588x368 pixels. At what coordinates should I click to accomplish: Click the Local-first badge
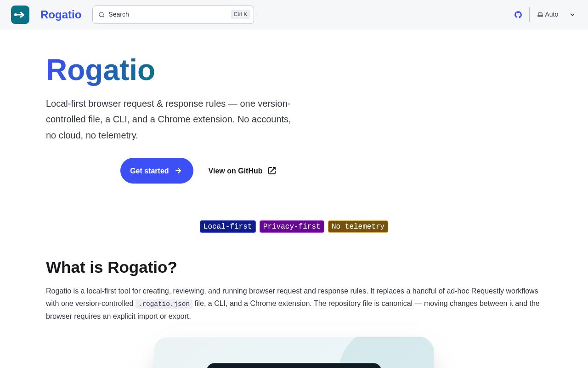point(228,226)
